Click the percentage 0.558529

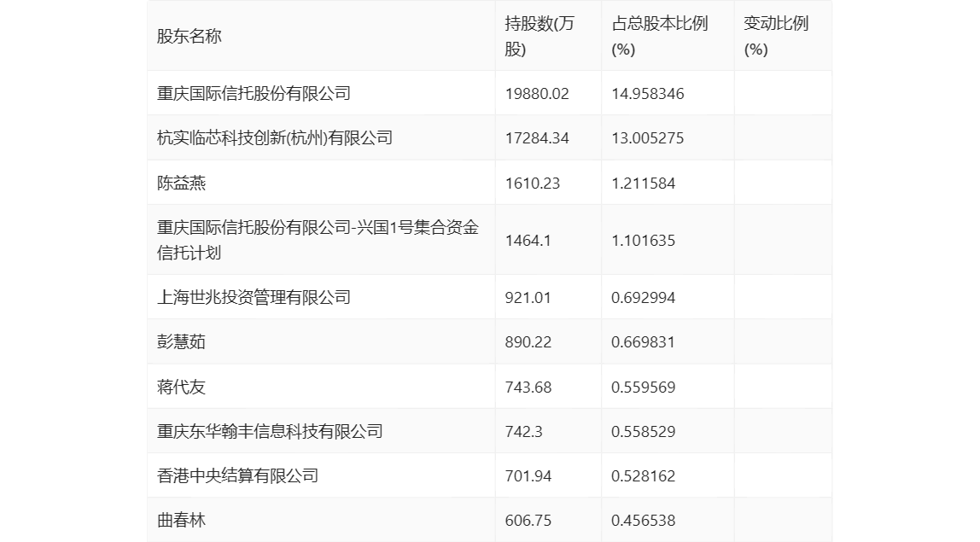point(643,431)
